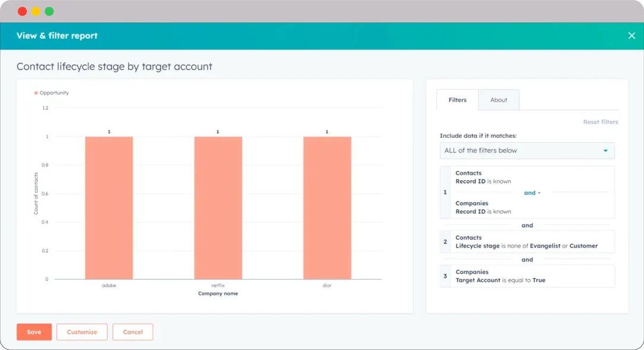This screenshot has height=350, width=644.
Task: Click the netflix bar in the chart
Action: (x=218, y=208)
